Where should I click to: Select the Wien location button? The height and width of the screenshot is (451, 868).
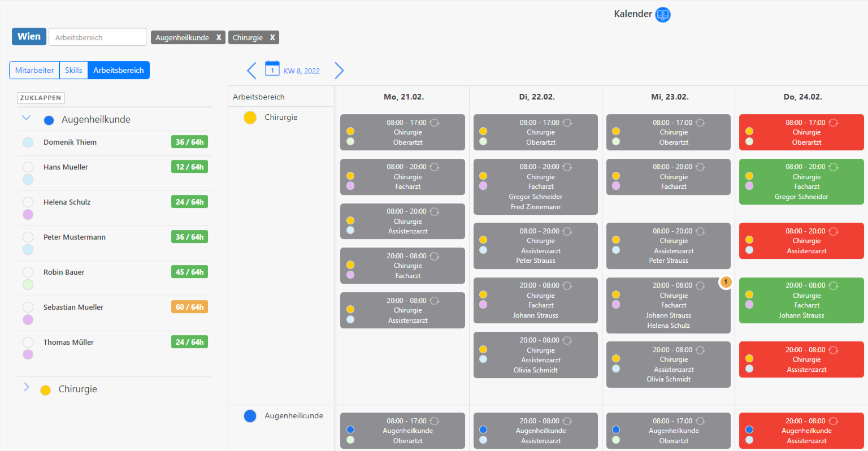point(29,37)
